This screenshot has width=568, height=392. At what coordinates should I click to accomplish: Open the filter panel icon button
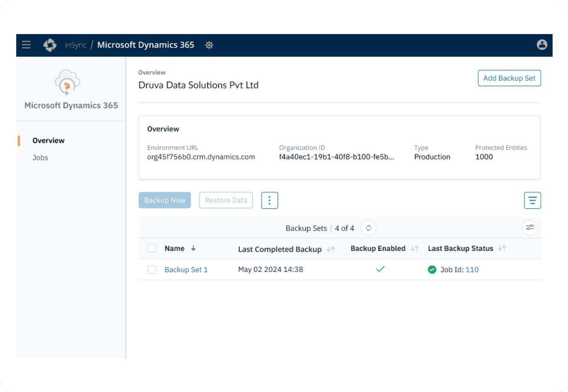click(532, 200)
